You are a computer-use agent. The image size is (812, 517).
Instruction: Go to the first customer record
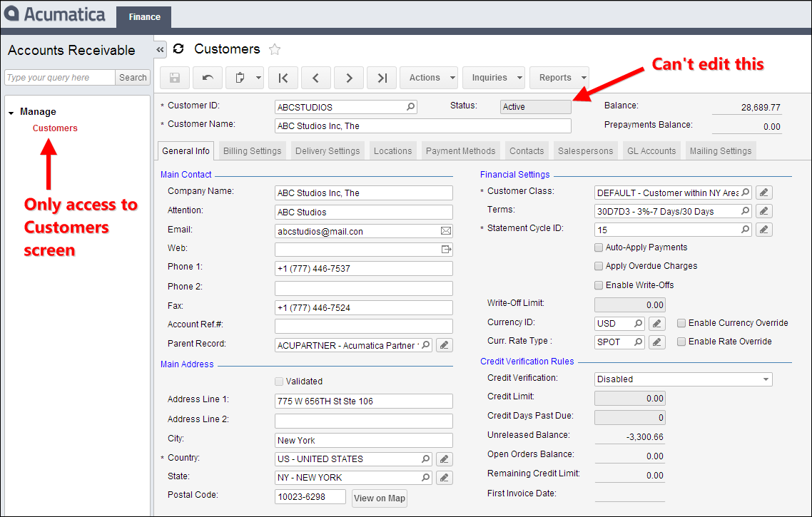point(283,78)
